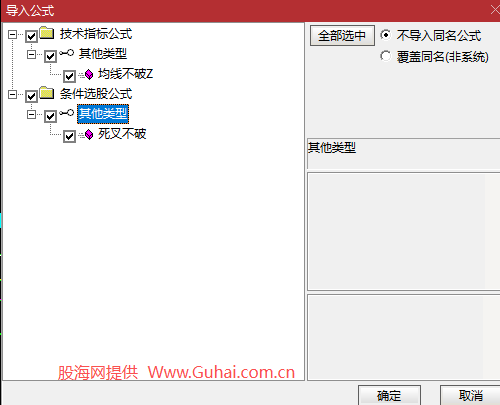Click the 全部选中 button

click(x=342, y=35)
